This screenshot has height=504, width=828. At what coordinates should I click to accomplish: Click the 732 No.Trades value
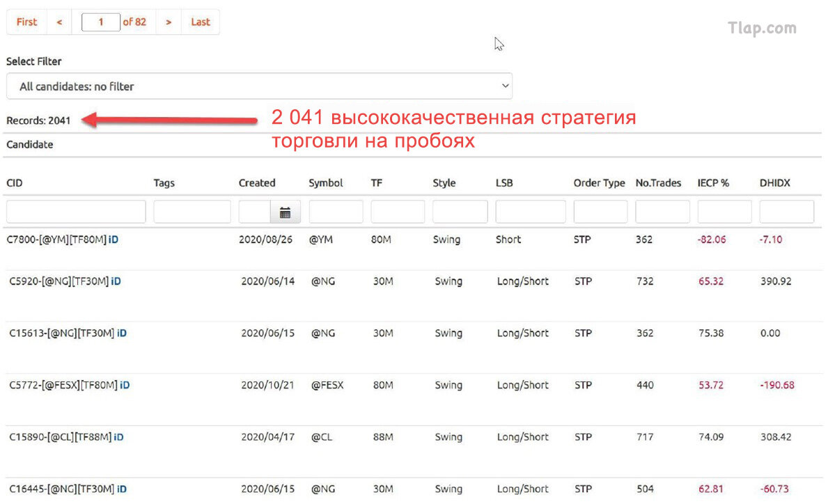click(646, 281)
